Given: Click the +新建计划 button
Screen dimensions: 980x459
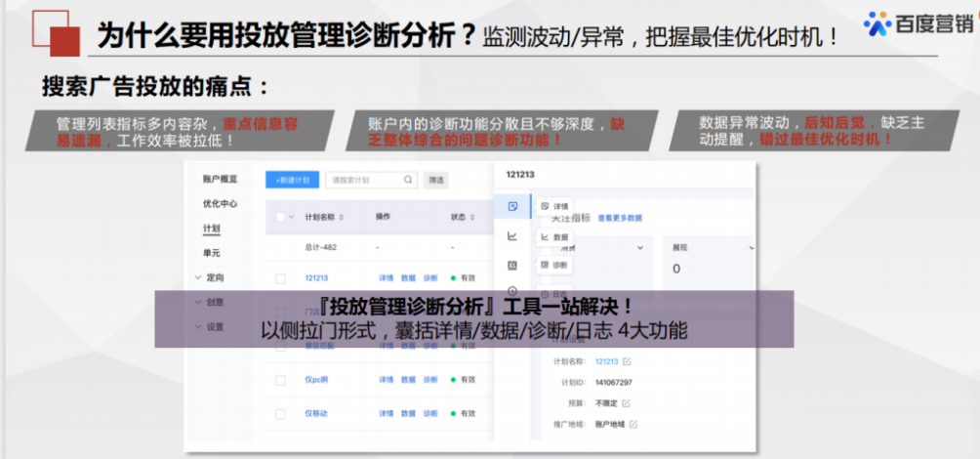Looking at the screenshot, I should [x=292, y=180].
